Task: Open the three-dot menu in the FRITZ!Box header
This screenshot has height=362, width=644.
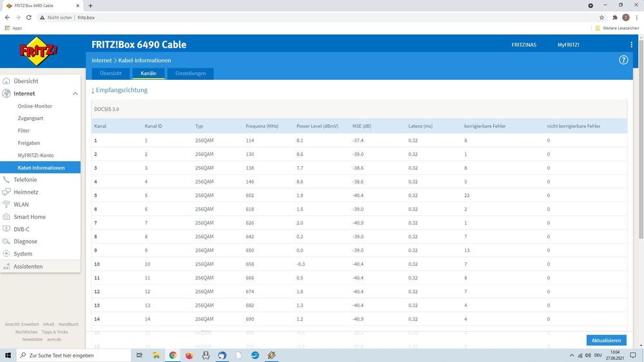Action: point(631,44)
